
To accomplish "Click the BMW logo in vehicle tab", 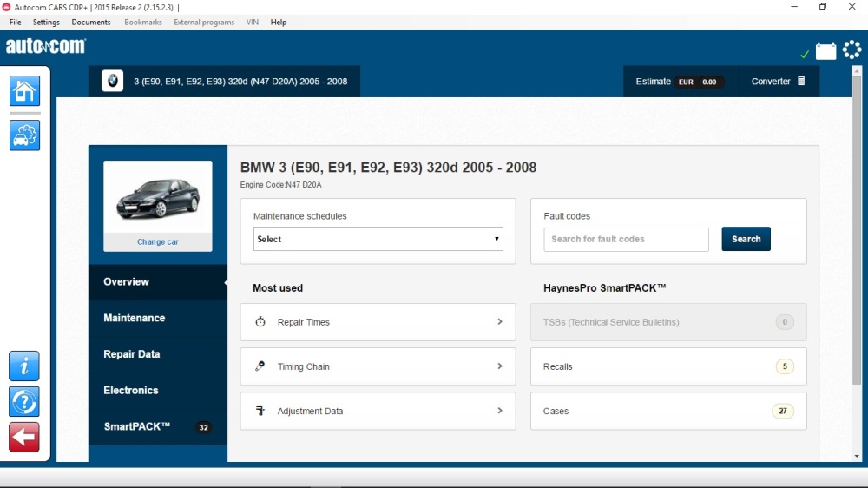I will click(x=112, y=82).
